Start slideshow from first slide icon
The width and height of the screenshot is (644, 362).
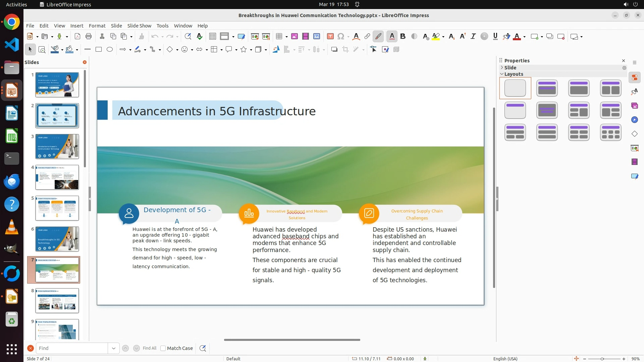click(x=255, y=37)
